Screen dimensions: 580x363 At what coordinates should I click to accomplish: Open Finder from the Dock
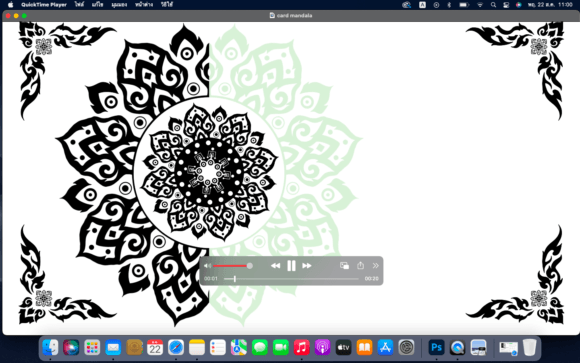50,347
